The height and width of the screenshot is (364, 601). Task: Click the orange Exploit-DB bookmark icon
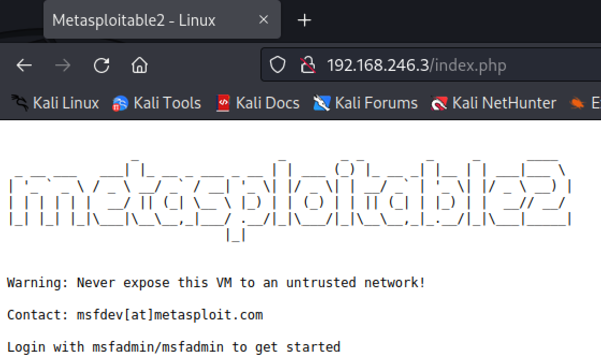coord(577,103)
